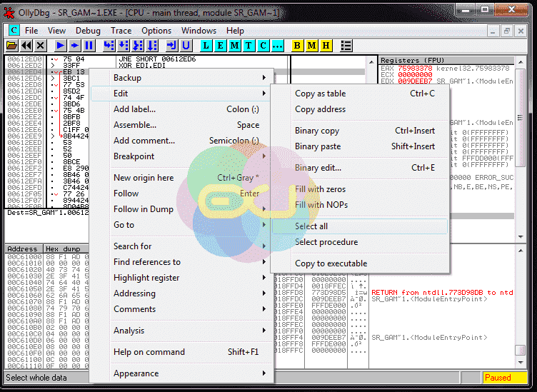This screenshot has width=537, height=392.
Task: Click Copy as table in Edit submenu
Action: coord(360,94)
